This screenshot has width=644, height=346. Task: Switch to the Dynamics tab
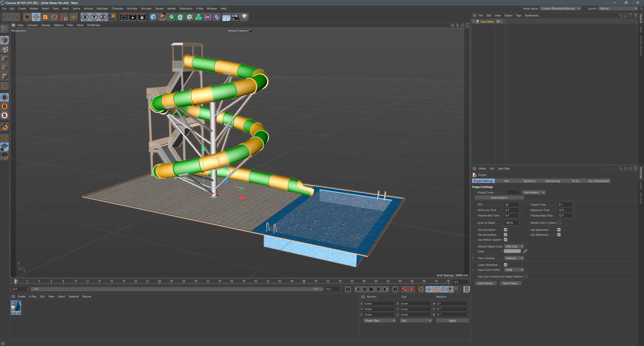click(x=529, y=181)
